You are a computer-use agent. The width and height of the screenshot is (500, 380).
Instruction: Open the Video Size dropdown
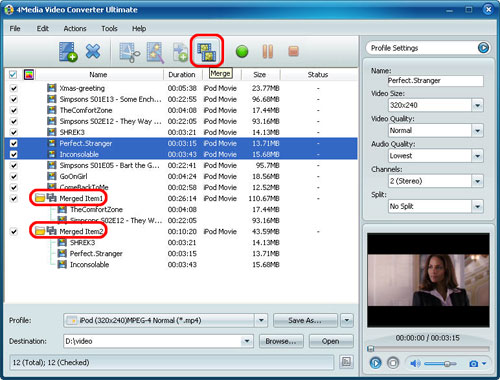(x=477, y=105)
